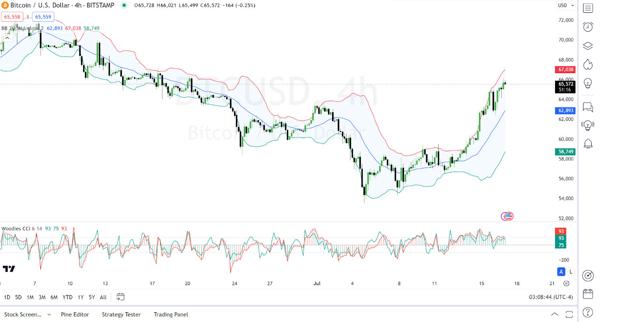Click the red CCI 93 value label
The image size is (644, 322).
[561, 231]
